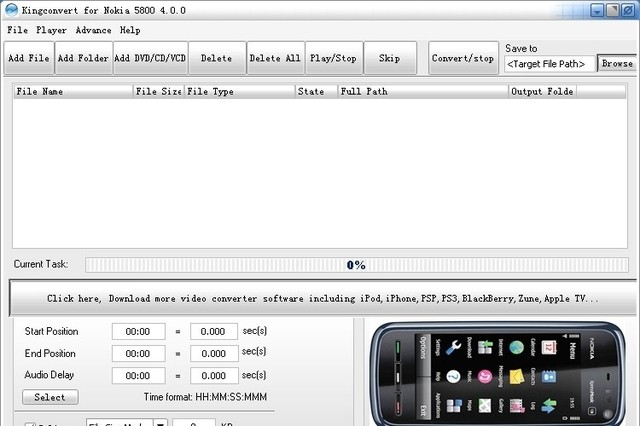Click the Skip button
This screenshot has height=426, width=640.
(390, 58)
